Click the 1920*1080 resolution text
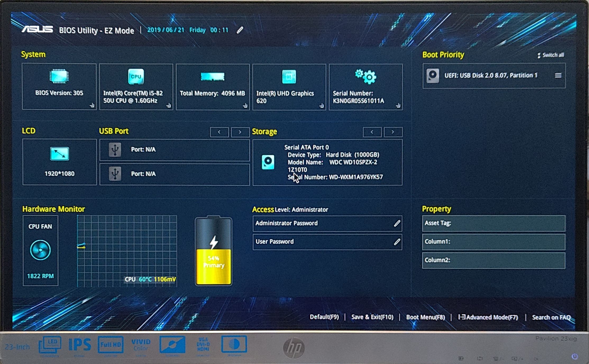Image resolution: width=589 pixels, height=364 pixels. tap(60, 174)
